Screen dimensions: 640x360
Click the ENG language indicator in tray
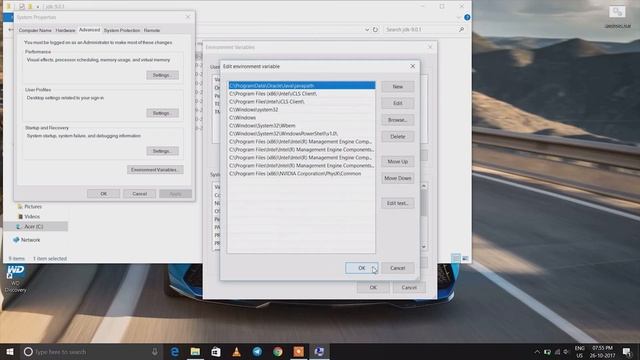click(x=580, y=351)
